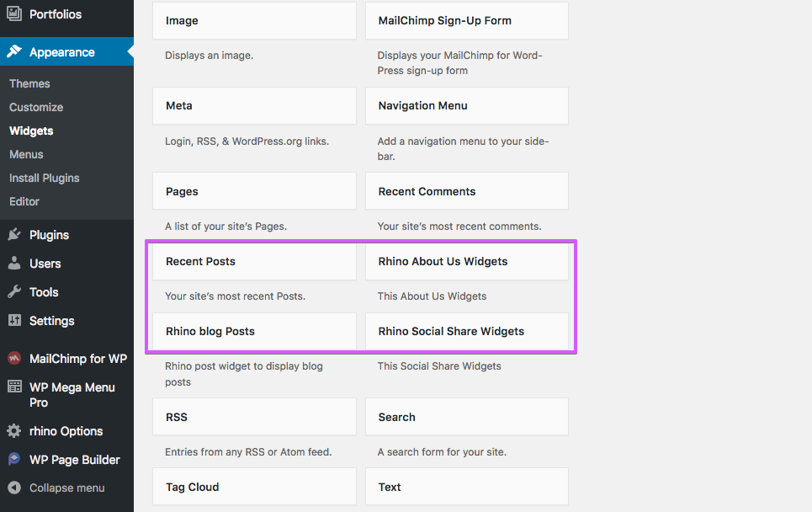Expand the Recent Posts widget
812x512 pixels.
pos(254,262)
